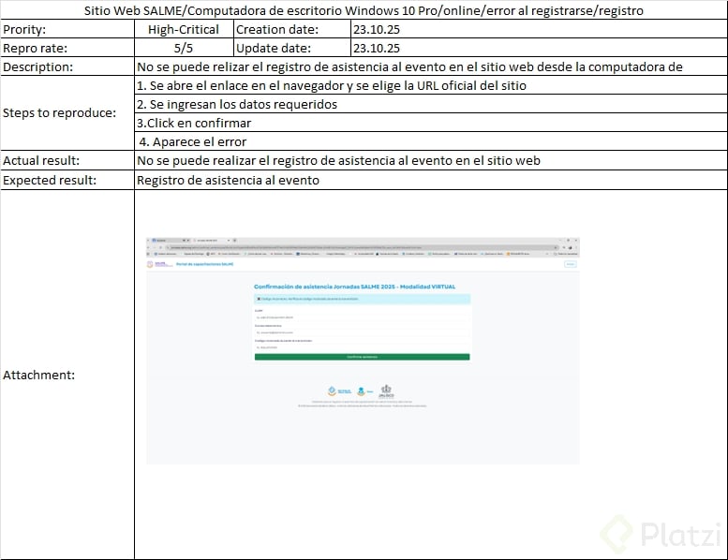Screen dimensions: 728x560
Task: Click the "Description:" label cell
Action: (x=67, y=66)
